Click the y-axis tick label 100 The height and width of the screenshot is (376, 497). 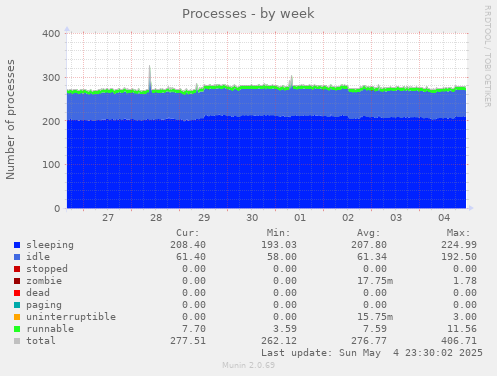pos(51,165)
